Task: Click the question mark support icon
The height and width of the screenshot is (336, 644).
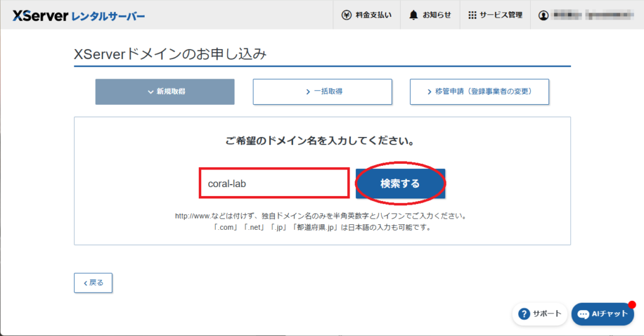Action: [524, 314]
